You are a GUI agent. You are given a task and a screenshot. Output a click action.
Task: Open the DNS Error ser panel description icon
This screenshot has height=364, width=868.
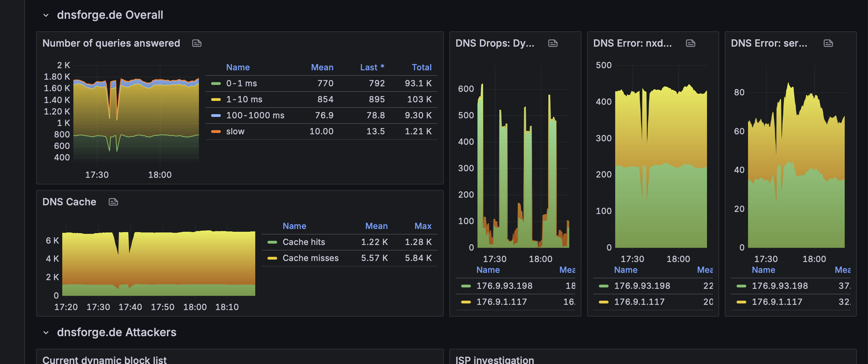click(828, 43)
